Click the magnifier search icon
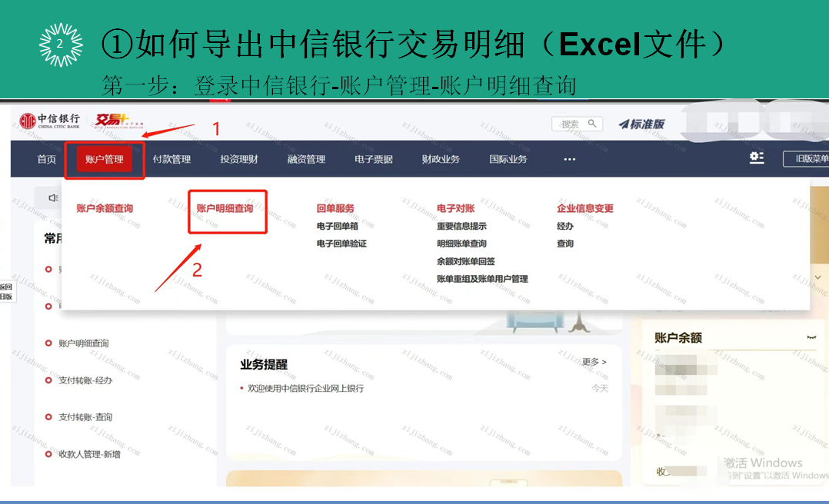The image size is (829, 504). [x=592, y=123]
